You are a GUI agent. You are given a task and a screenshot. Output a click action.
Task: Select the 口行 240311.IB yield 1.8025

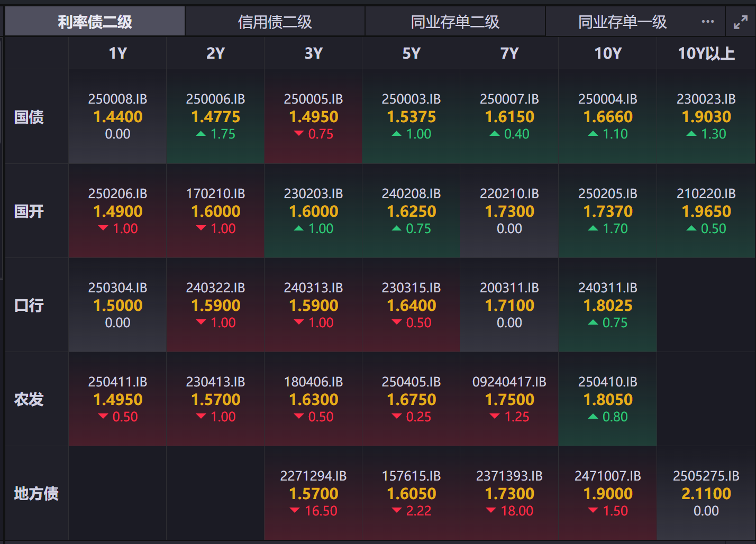[x=607, y=306]
